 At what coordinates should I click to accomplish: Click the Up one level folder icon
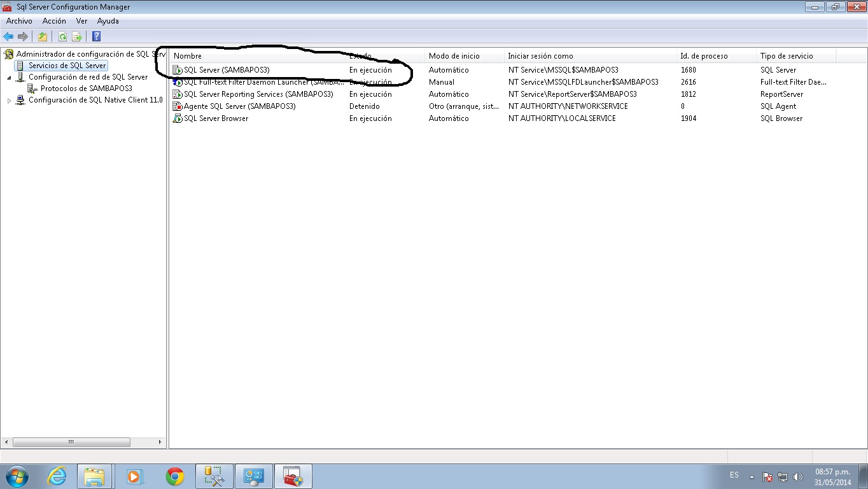pyautogui.click(x=43, y=37)
